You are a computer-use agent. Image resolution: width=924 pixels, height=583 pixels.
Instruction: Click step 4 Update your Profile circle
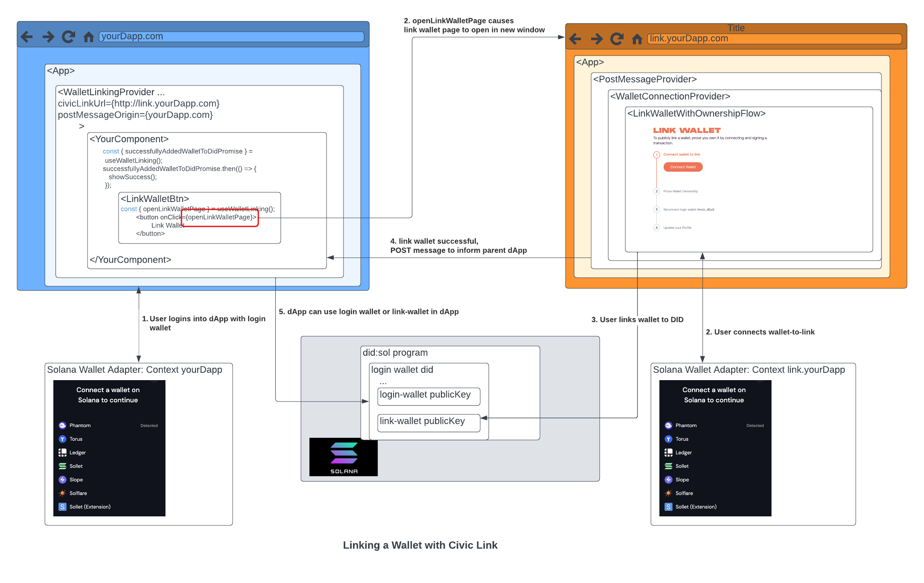656,228
